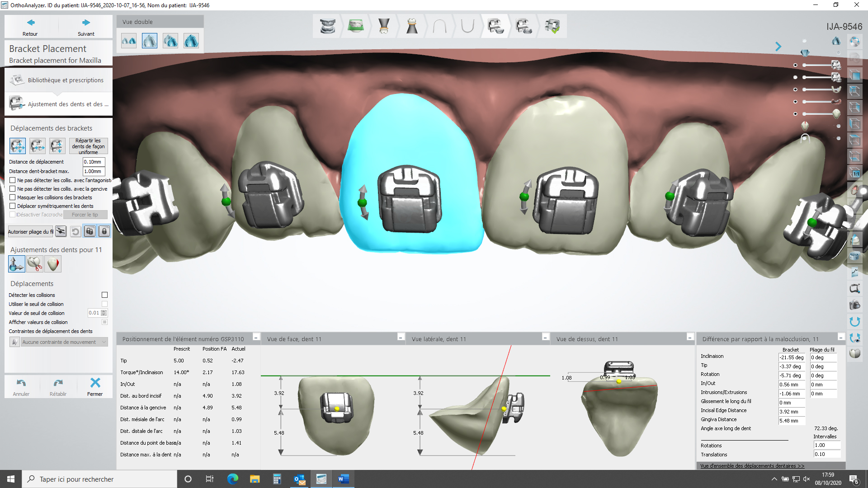The image size is (868, 488).
Task: Go back with Retour
Action: pos(30,27)
